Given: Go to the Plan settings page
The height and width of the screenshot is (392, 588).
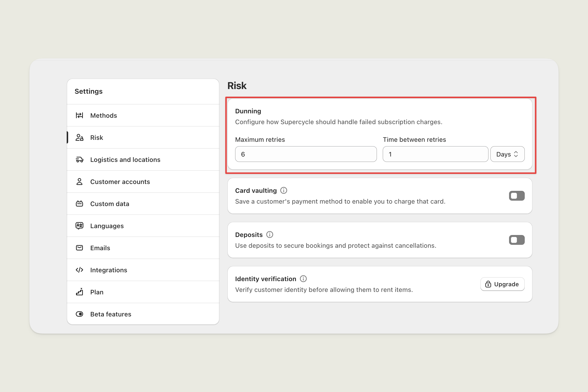Looking at the screenshot, I should tap(97, 292).
